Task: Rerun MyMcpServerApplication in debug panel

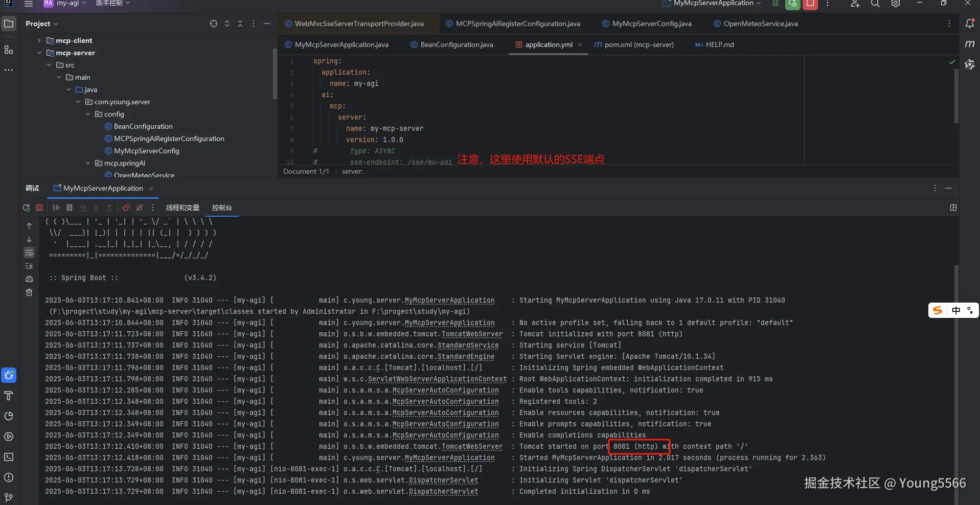Action: pyautogui.click(x=27, y=208)
